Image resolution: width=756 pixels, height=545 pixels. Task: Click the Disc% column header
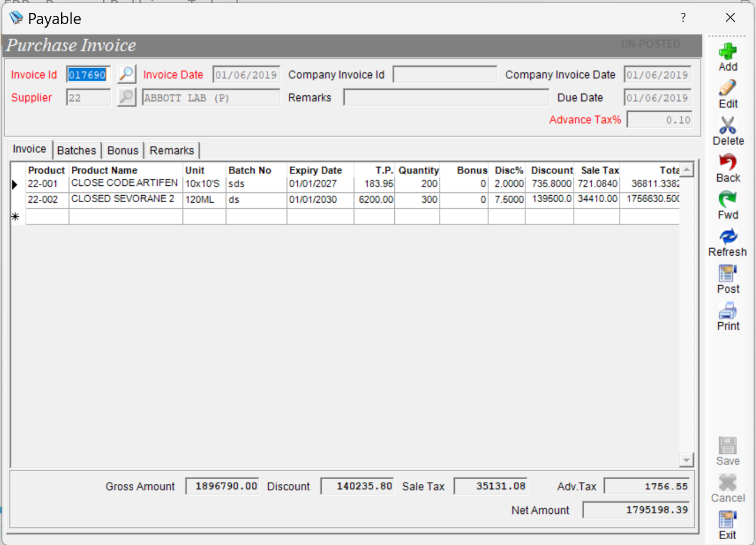pos(507,170)
